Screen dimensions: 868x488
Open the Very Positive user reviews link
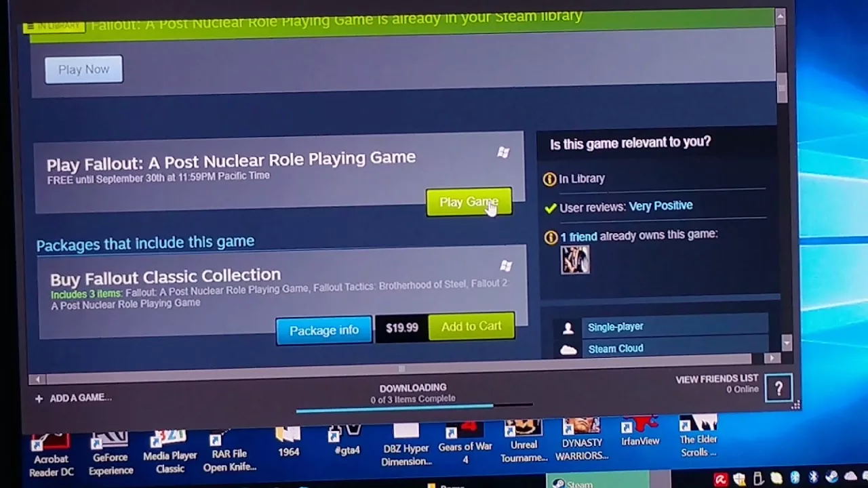point(660,205)
